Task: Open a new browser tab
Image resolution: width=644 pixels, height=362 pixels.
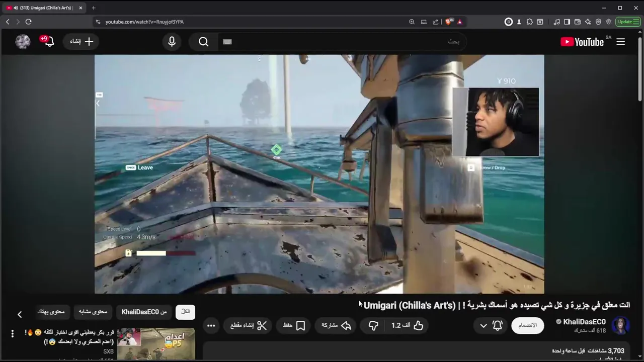Action: point(94,8)
